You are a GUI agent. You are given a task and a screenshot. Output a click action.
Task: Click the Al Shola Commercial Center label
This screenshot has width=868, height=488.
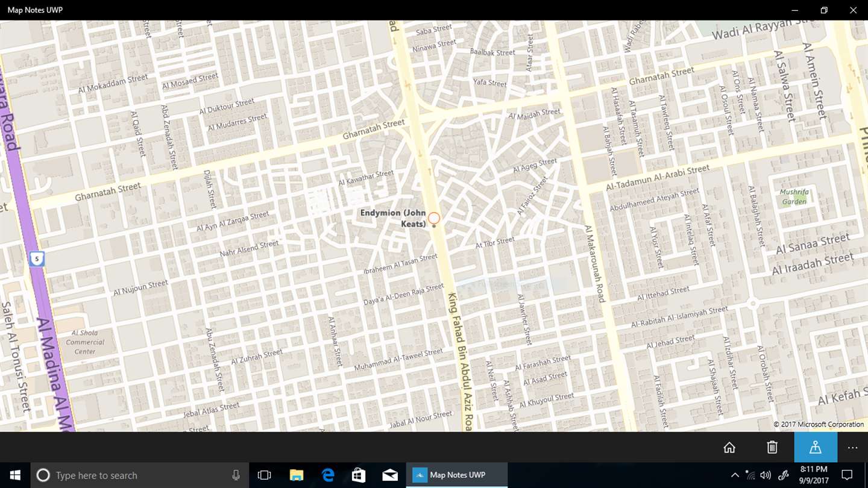point(85,342)
